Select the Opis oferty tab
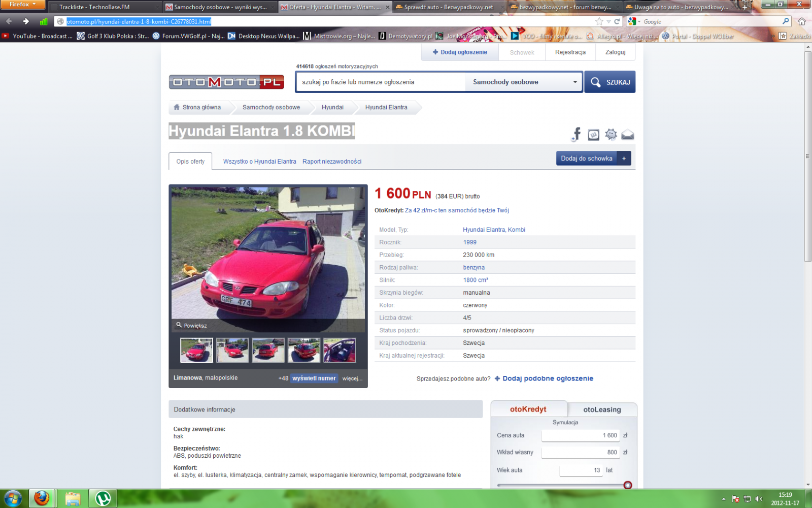The height and width of the screenshot is (508, 812). click(x=190, y=162)
